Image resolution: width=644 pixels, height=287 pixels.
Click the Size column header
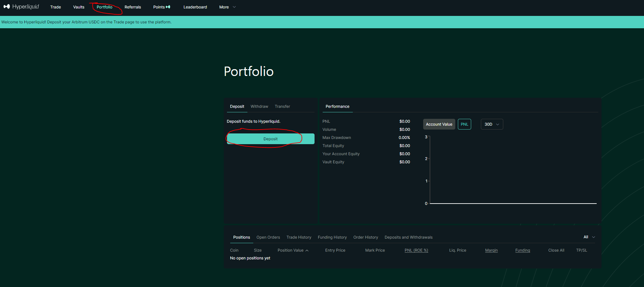pyautogui.click(x=258, y=250)
